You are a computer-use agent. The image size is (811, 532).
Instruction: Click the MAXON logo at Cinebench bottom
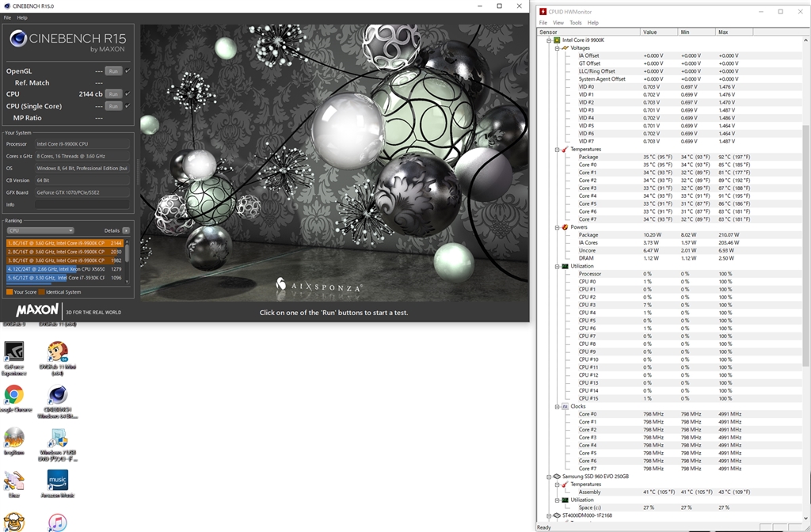37,310
